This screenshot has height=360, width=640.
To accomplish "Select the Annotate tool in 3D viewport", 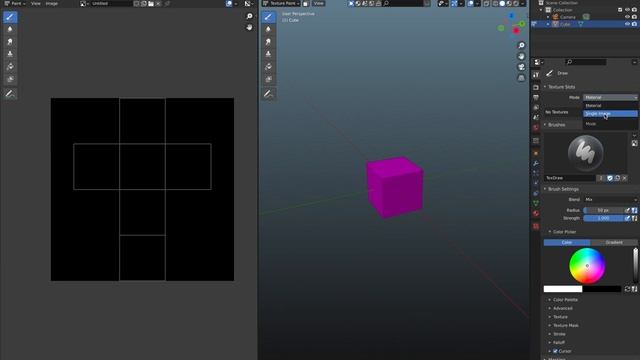I will [x=268, y=94].
